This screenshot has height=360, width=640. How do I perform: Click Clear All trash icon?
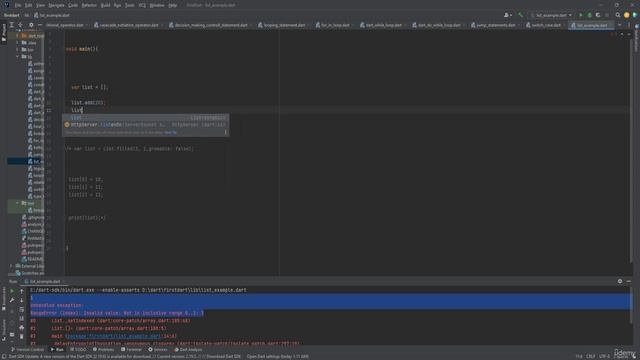[x=22, y=336]
